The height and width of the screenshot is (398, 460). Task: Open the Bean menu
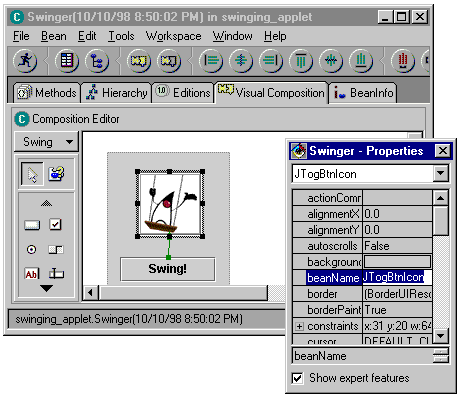tap(54, 36)
